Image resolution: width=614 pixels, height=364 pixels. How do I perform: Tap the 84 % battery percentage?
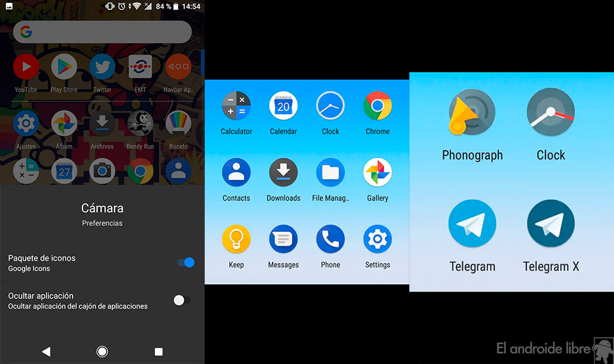pos(163,6)
